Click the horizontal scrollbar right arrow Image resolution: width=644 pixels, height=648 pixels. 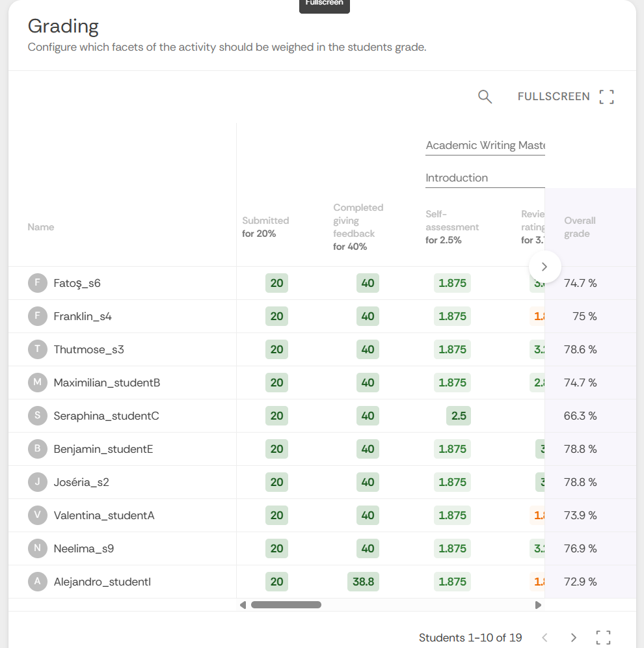coord(538,605)
